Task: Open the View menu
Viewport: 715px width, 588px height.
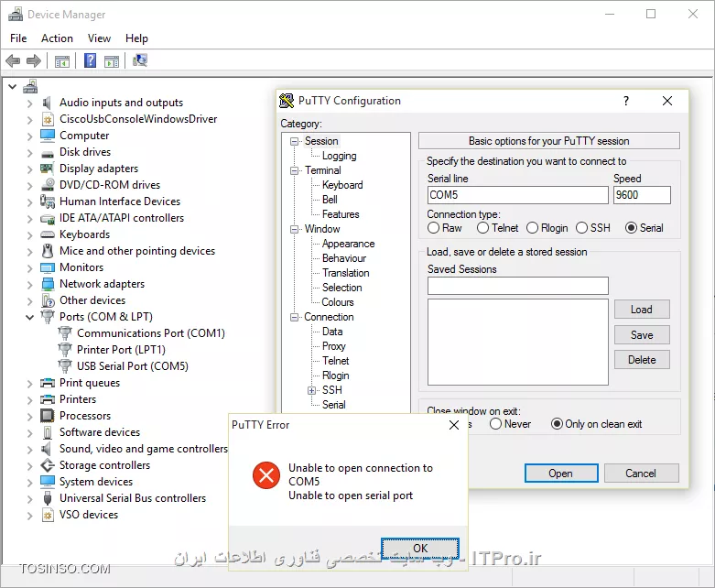Action: pyautogui.click(x=99, y=38)
